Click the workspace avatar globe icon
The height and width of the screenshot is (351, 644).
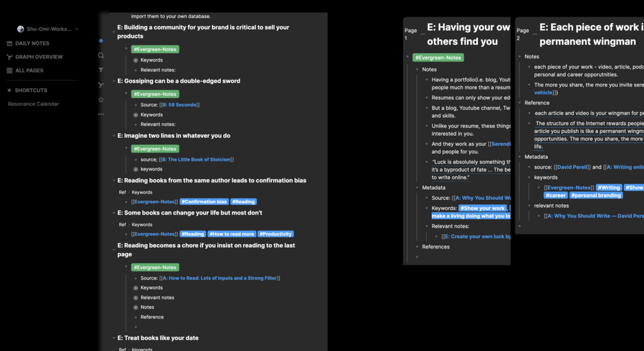[x=21, y=29]
